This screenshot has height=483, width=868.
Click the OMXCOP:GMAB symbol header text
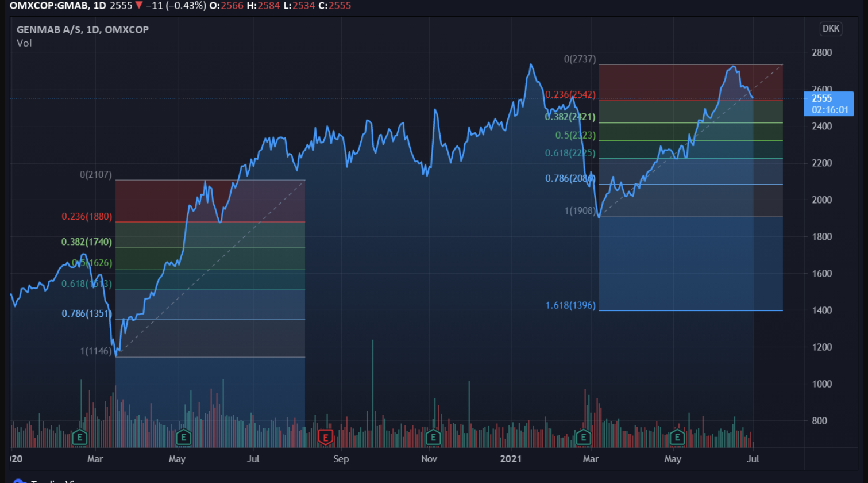pyautogui.click(x=49, y=6)
